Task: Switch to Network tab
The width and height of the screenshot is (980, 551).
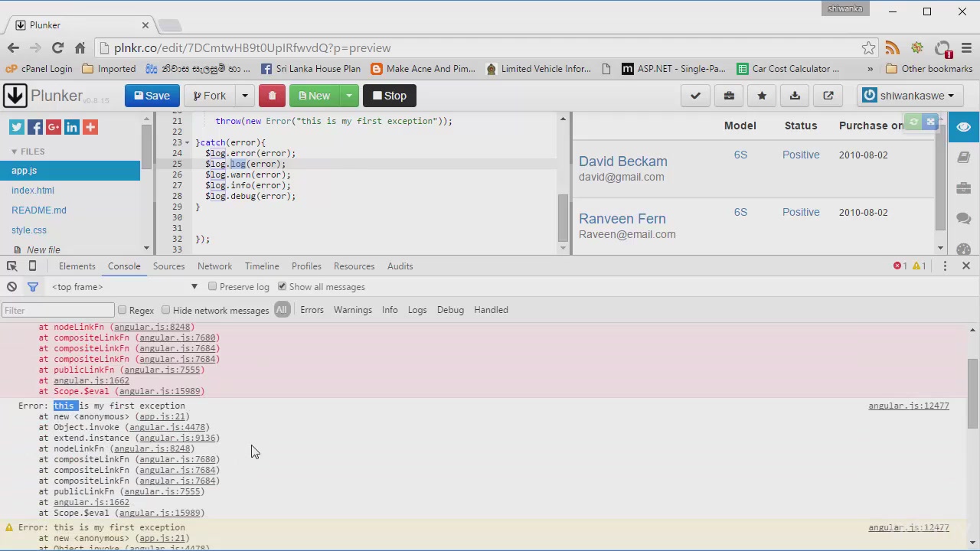Action: 214,266
